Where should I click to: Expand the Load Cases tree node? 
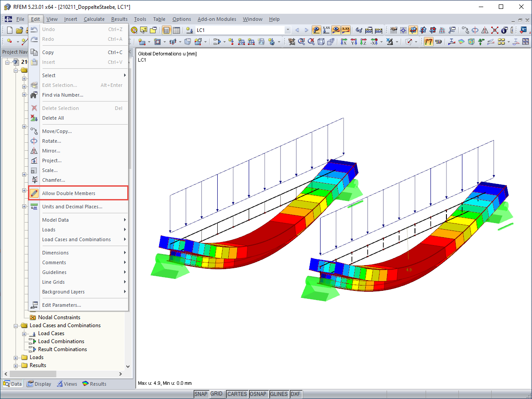pyautogui.click(x=24, y=333)
